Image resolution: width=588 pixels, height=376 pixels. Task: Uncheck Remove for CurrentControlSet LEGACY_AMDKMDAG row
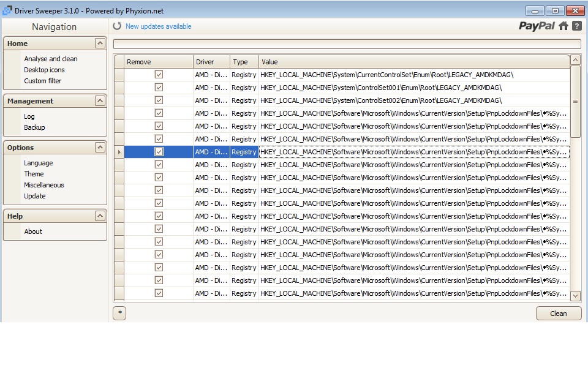(x=159, y=75)
